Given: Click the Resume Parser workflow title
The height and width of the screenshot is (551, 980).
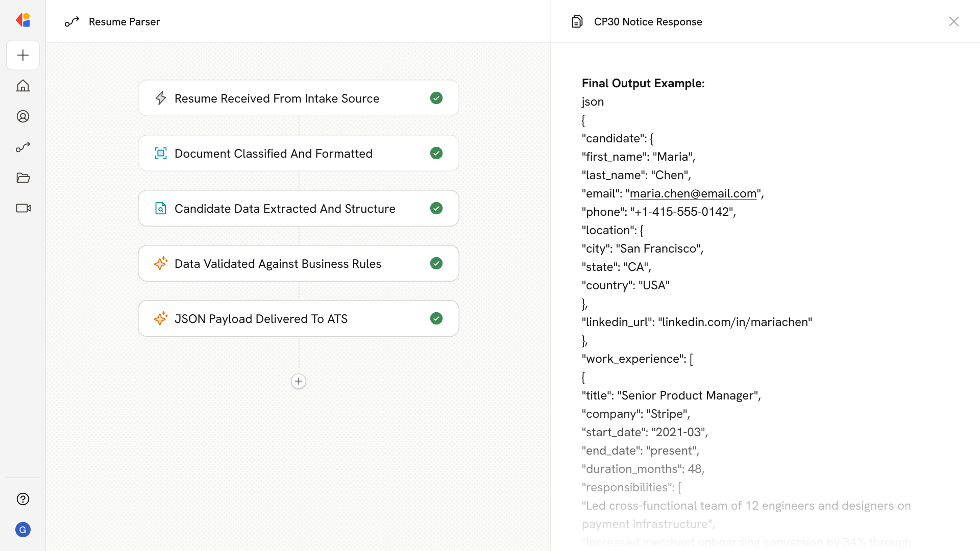Looking at the screenshot, I should point(124,21).
